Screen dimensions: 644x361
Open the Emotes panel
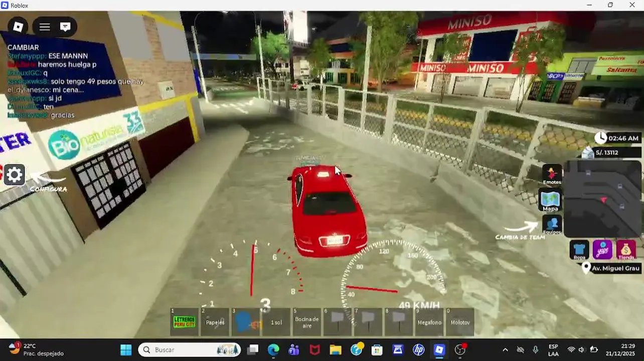tap(552, 174)
